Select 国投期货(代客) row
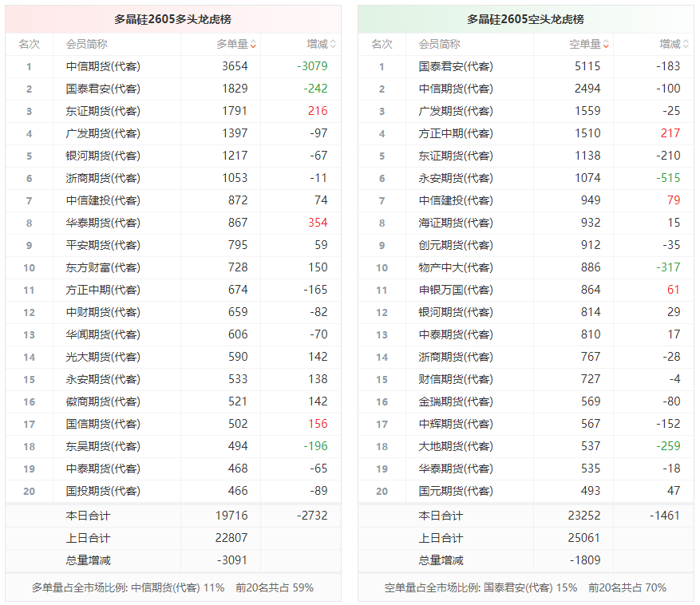This screenshot has width=700, height=605. [173, 491]
